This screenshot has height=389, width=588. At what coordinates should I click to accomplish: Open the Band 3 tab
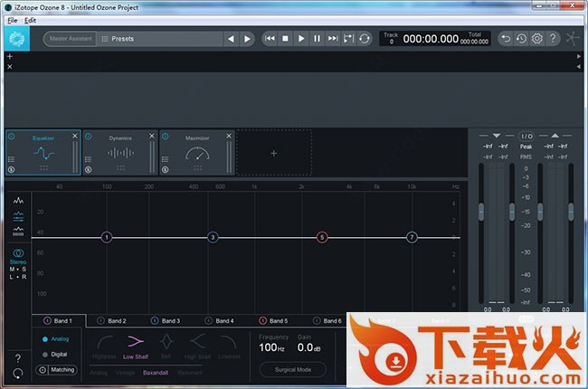pyautogui.click(x=166, y=321)
